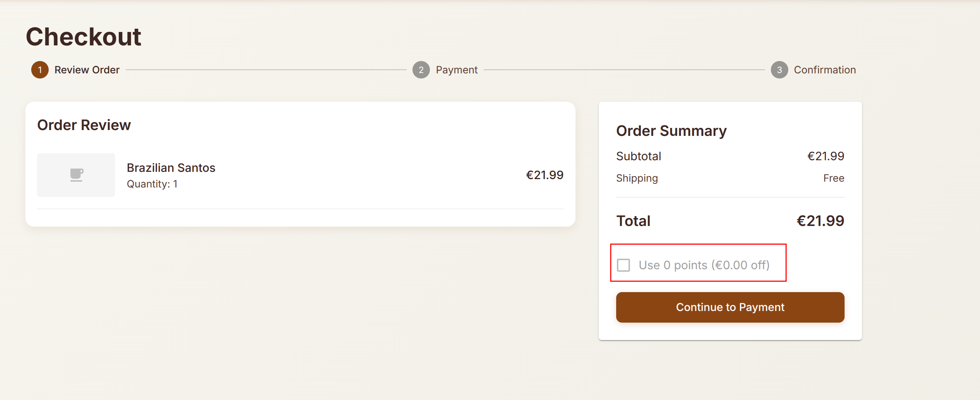
Task: Click the Subtotal amount €21.99
Action: [825, 156]
